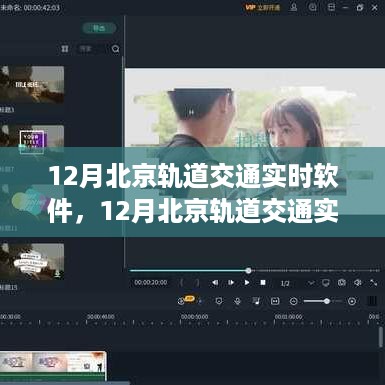Open the user account icon
The image size is (385, 385).
[293, 7]
